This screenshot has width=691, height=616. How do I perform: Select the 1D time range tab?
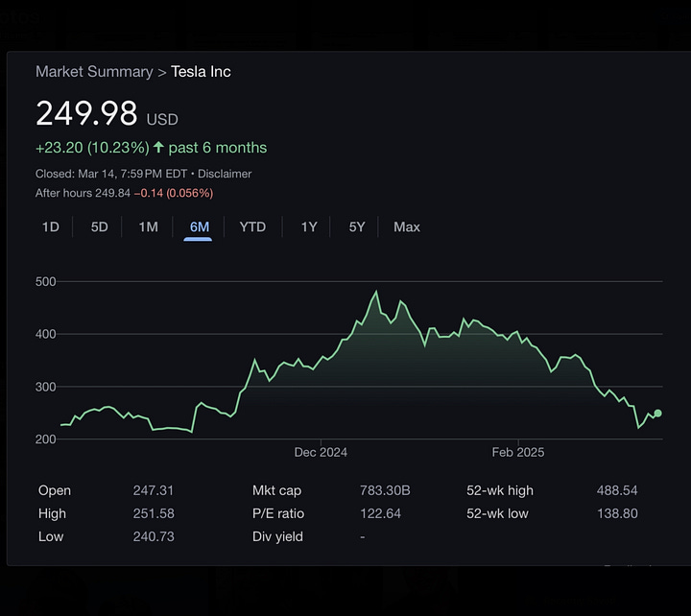click(x=51, y=227)
